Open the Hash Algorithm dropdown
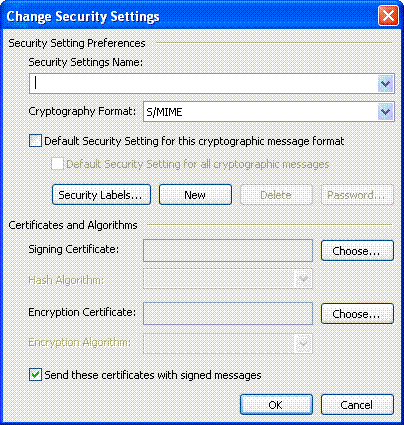Image resolution: width=404 pixels, height=425 pixels. (228, 279)
